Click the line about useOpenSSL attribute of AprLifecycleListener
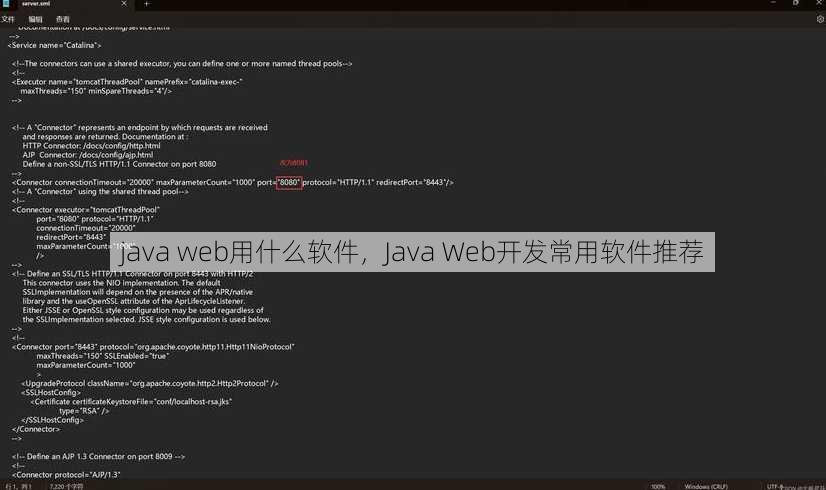Image resolution: width=826 pixels, height=490 pixels. tap(134, 301)
